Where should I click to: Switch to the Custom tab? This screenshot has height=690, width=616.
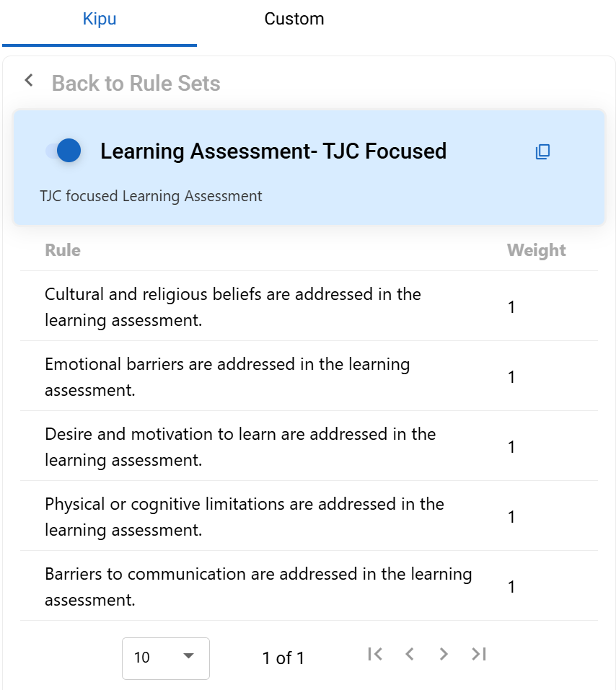pyautogui.click(x=294, y=19)
